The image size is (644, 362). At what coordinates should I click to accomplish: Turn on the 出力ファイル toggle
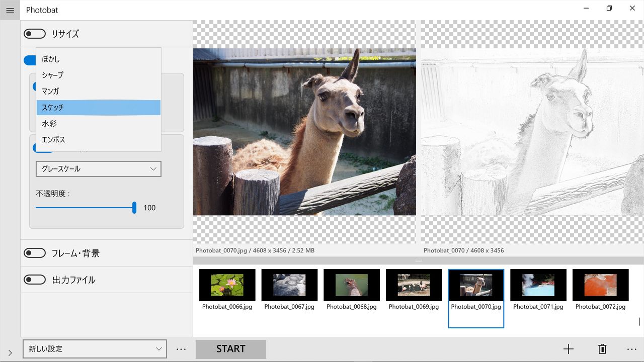(35, 280)
